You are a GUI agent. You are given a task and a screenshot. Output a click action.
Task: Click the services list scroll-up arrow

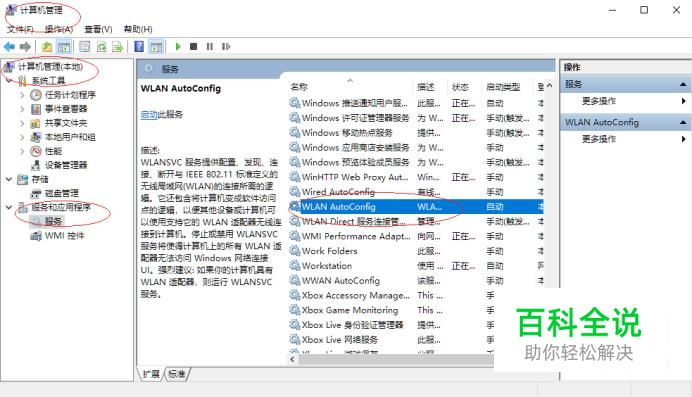(x=549, y=86)
